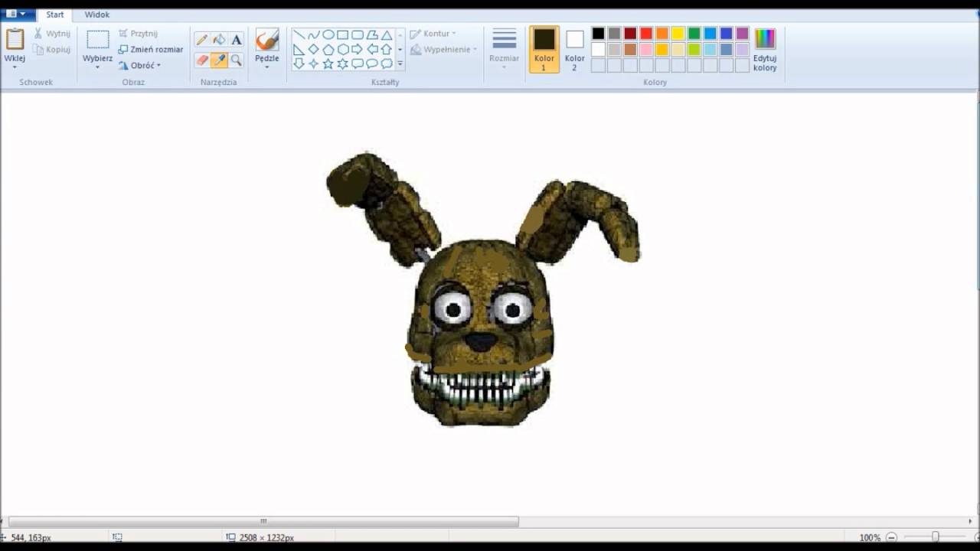980x551 pixels.
Task: Choose the Oval callout shape
Action: pos(371,64)
